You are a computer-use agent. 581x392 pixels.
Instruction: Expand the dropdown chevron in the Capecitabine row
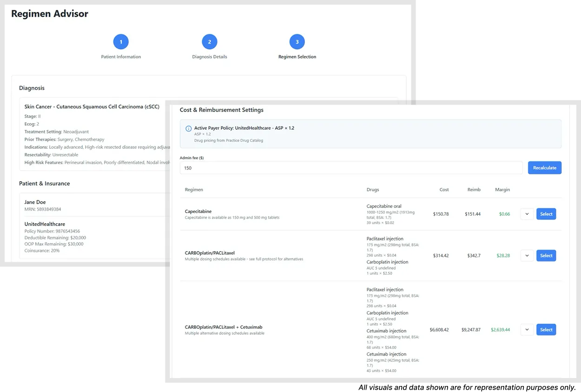coord(527,214)
